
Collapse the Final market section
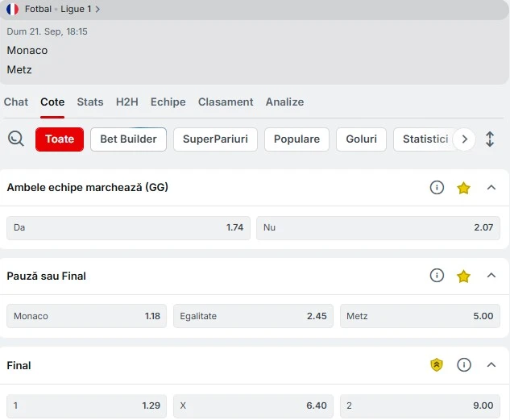(491, 364)
